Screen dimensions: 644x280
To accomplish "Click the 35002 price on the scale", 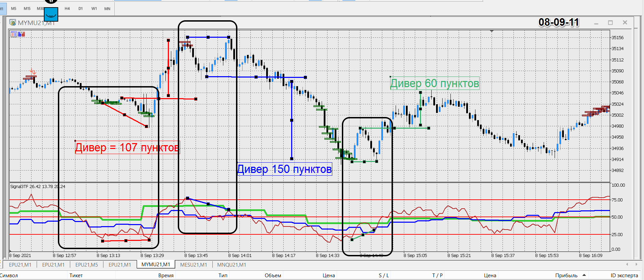I will 618,115.
